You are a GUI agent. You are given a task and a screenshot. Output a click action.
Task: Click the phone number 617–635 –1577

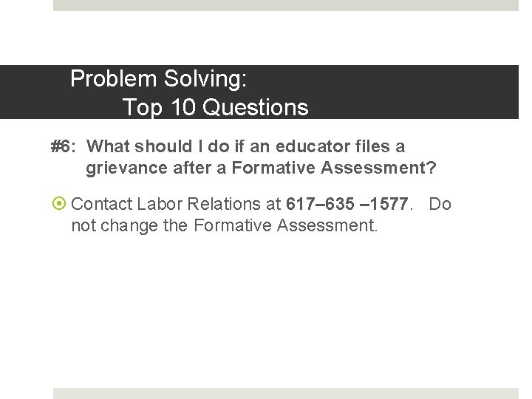[x=346, y=204]
